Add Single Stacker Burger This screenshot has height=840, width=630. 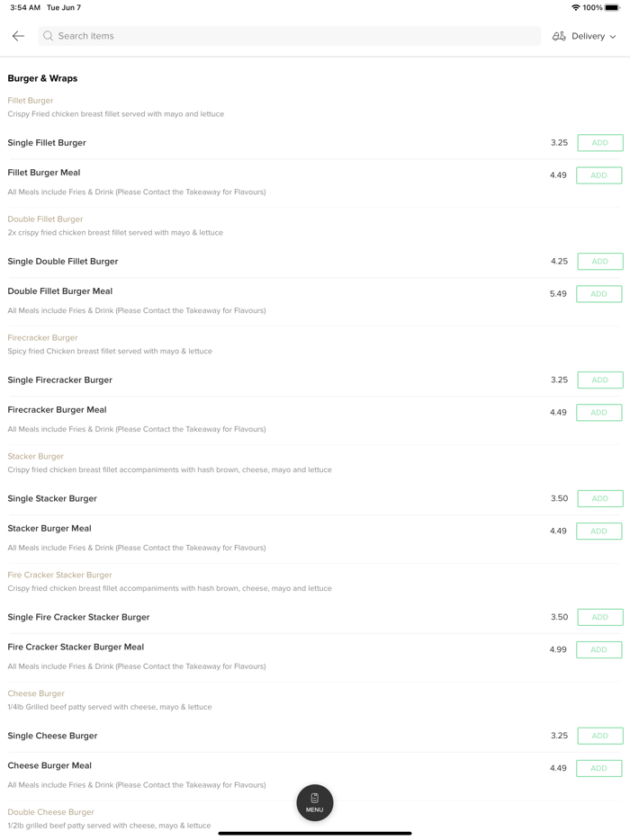[x=599, y=499]
